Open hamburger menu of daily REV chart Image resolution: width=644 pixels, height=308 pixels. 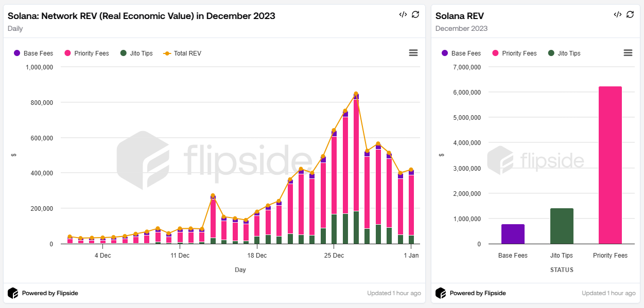[413, 53]
